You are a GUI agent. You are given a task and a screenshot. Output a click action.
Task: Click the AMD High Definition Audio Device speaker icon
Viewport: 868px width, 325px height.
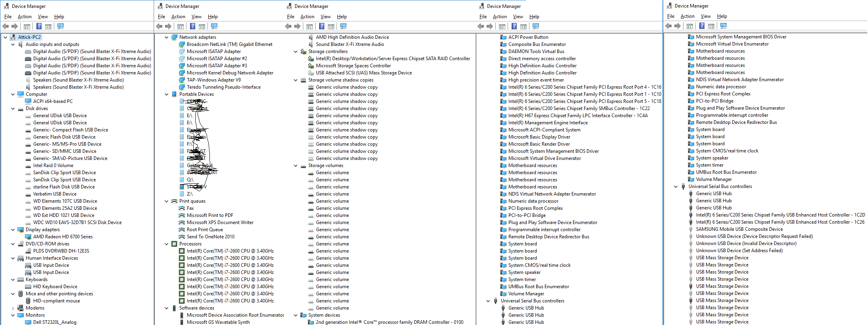pyautogui.click(x=311, y=37)
